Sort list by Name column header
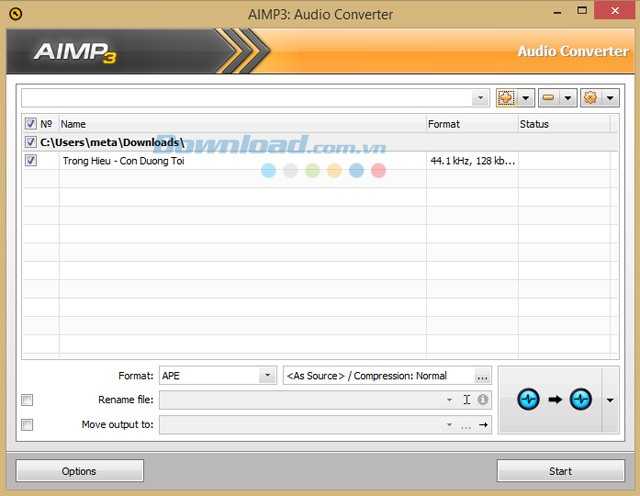Image resolution: width=640 pixels, height=496 pixels. [240, 124]
